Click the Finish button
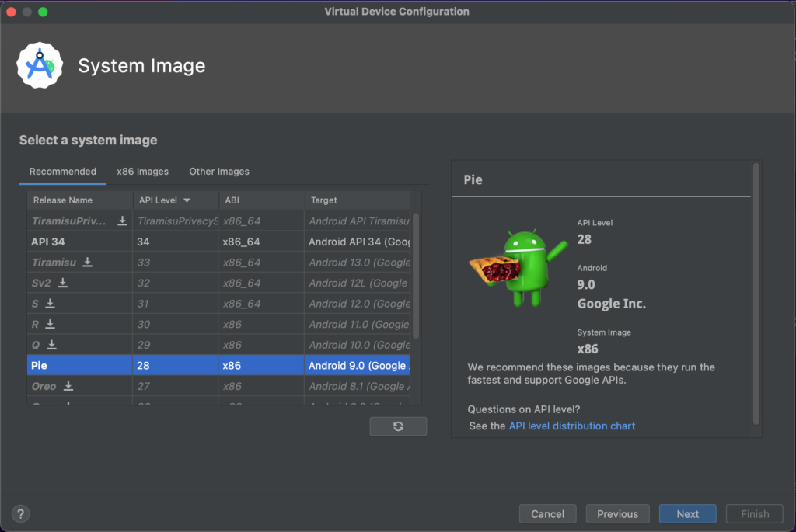The height and width of the screenshot is (532, 796). [754, 513]
